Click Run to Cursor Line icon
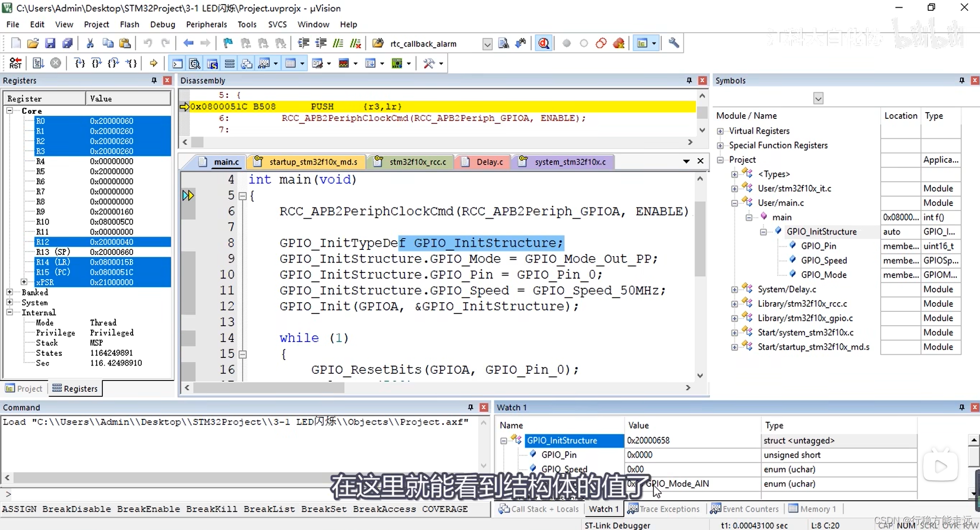Image resolution: width=980 pixels, height=530 pixels. (x=131, y=63)
